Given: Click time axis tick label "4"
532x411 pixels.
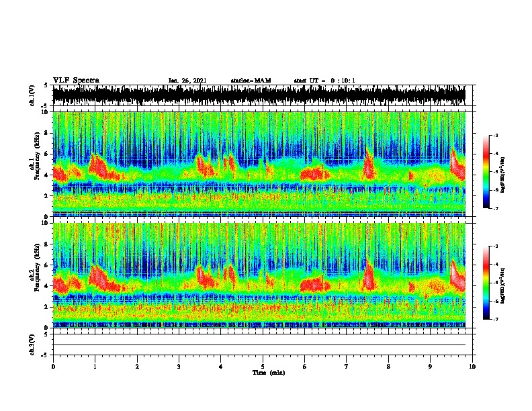Looking at the screenshot, I should tap(221, 366).
